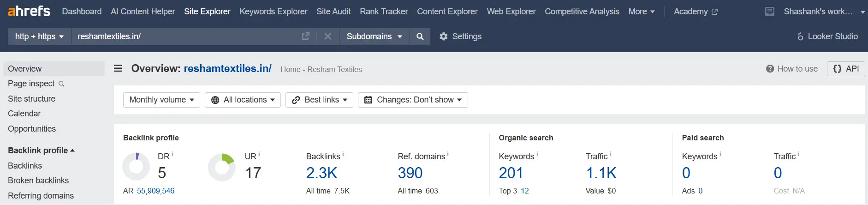
Task: Click the Page inspect magnifier icon
Action: tap(61, 84)
